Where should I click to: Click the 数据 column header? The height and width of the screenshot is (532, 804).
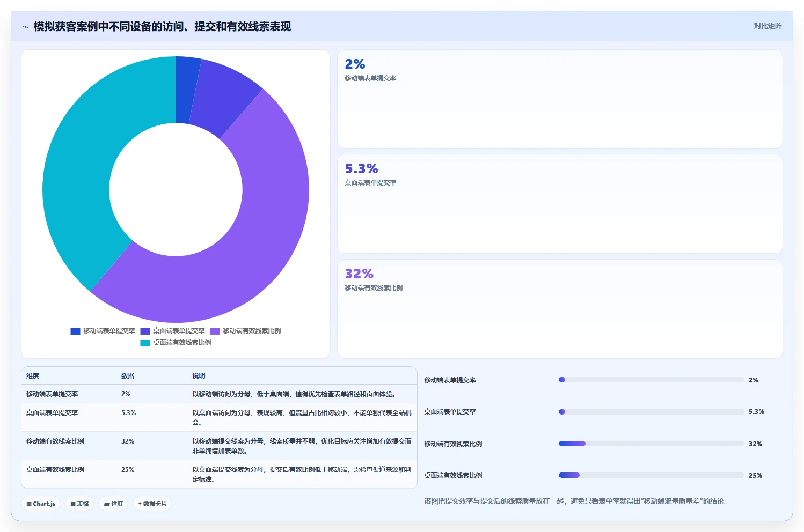click(x=128, y=376)
